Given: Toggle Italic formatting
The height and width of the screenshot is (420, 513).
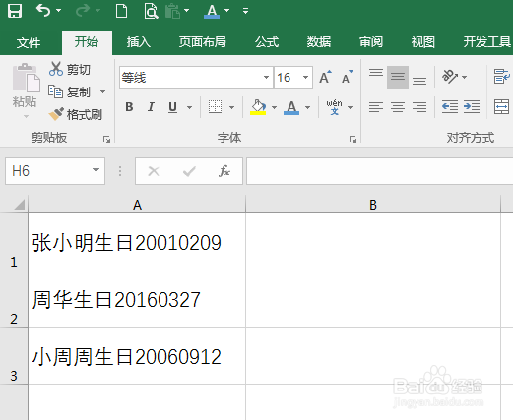Looking at the screenshot, I should [151, 107].
